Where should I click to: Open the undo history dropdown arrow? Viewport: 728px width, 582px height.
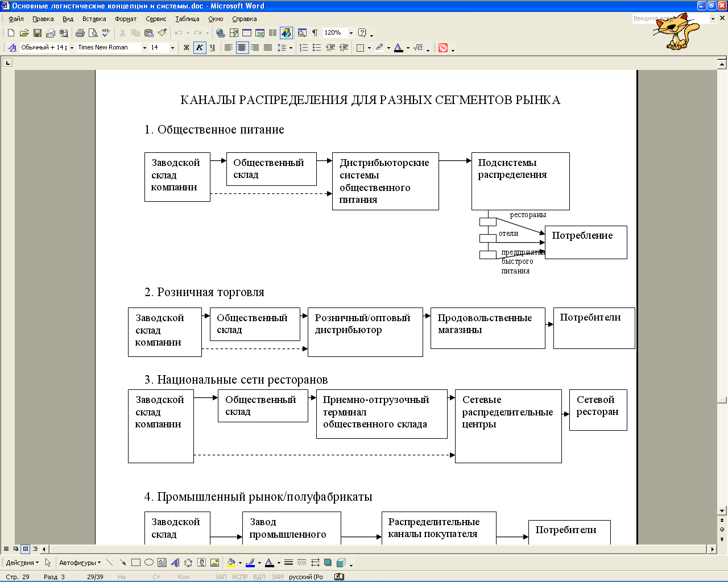(188, 33)
